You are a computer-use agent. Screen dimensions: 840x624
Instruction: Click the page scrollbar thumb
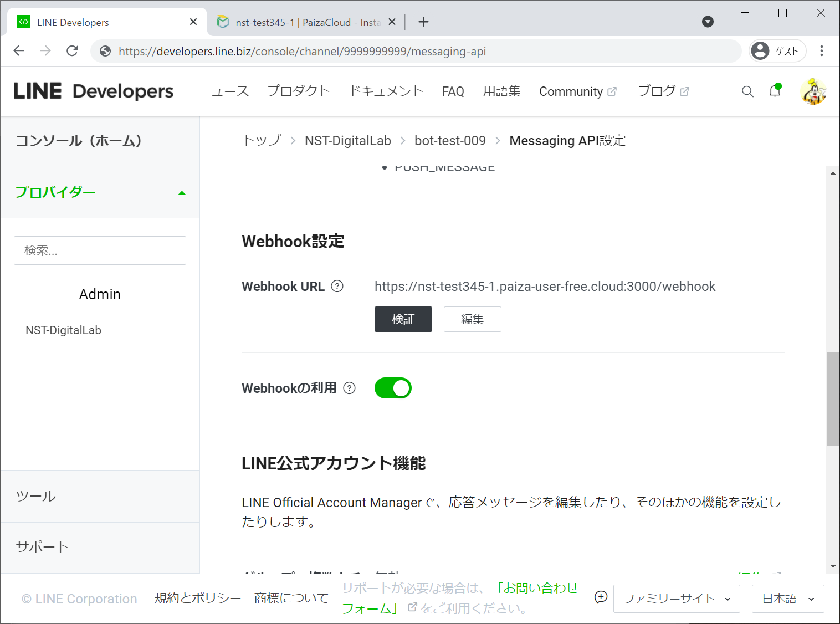tap(833, 398)
